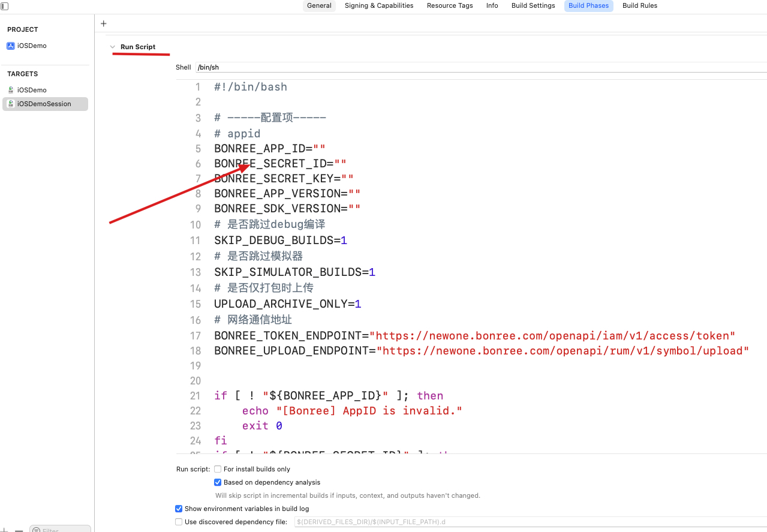Uncheck "Show environment variables in build log"
The image size is (767, 532).
178,508
